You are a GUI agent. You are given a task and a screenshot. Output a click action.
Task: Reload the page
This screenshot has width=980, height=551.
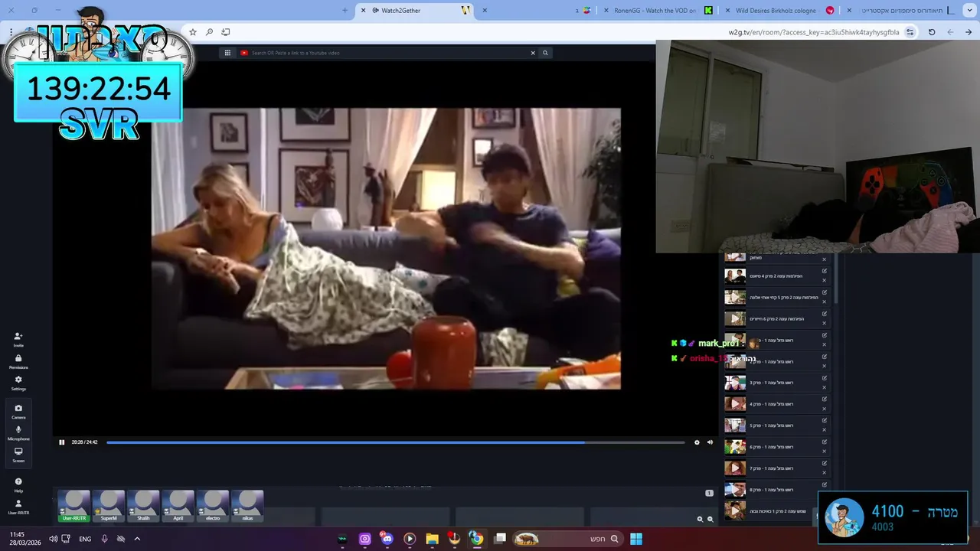coord(932,32)
